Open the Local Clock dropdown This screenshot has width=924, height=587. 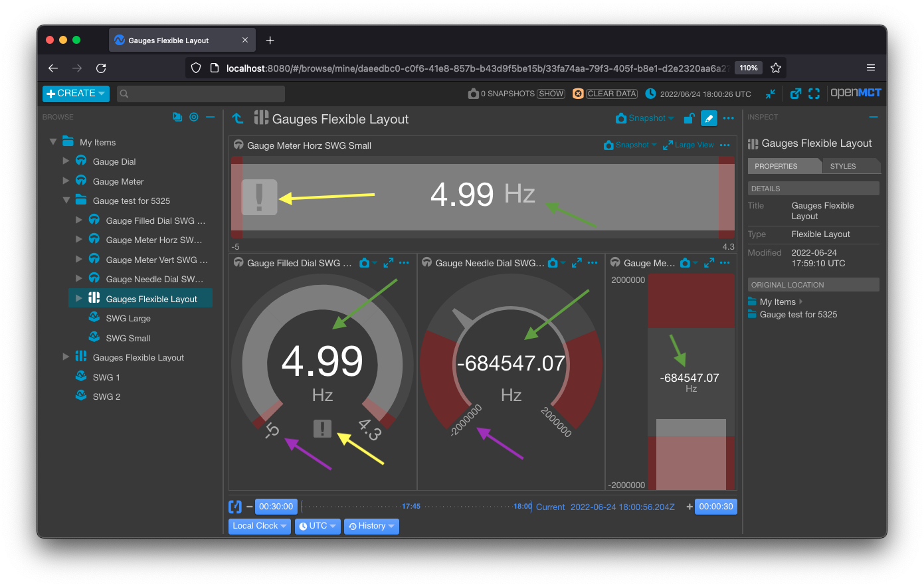[258, 526]
